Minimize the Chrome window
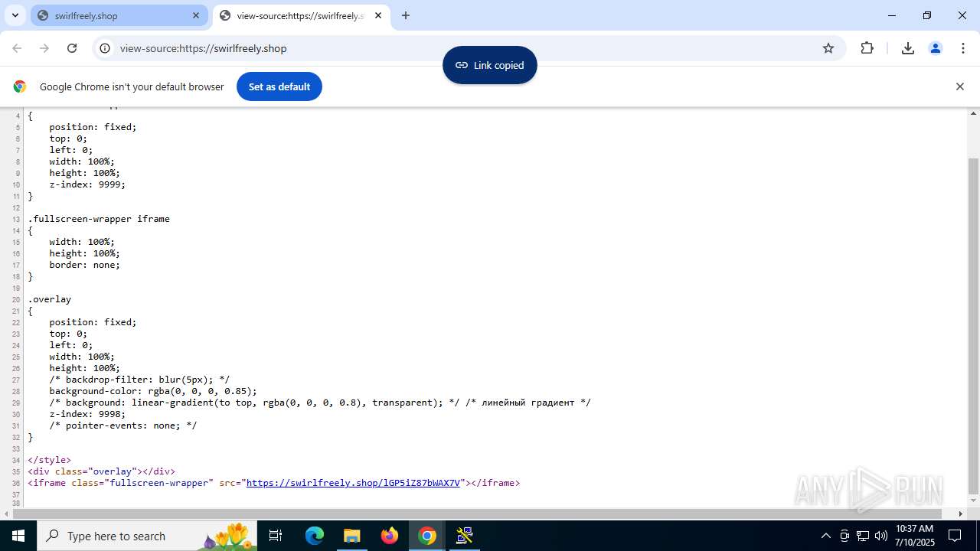The image size is (980, 551). [x=892, y=15]
